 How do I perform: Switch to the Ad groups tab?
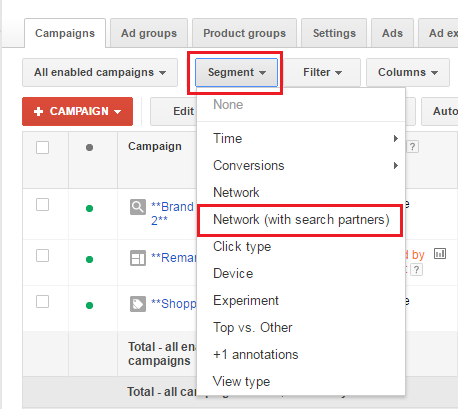pos(149,33)
